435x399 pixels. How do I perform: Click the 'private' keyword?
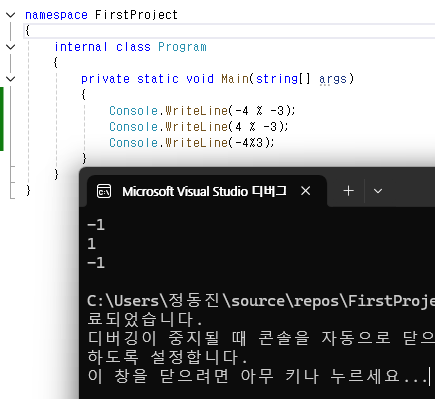(105, 79)
